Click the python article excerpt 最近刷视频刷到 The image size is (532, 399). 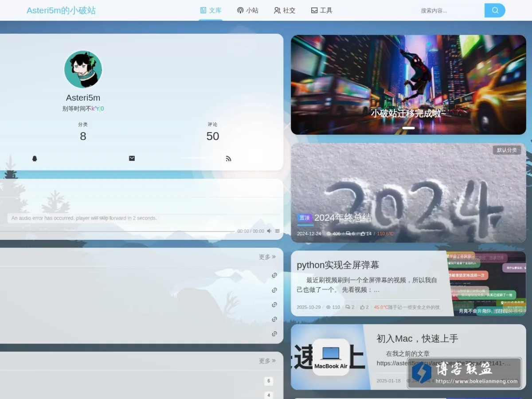(367, 285)
